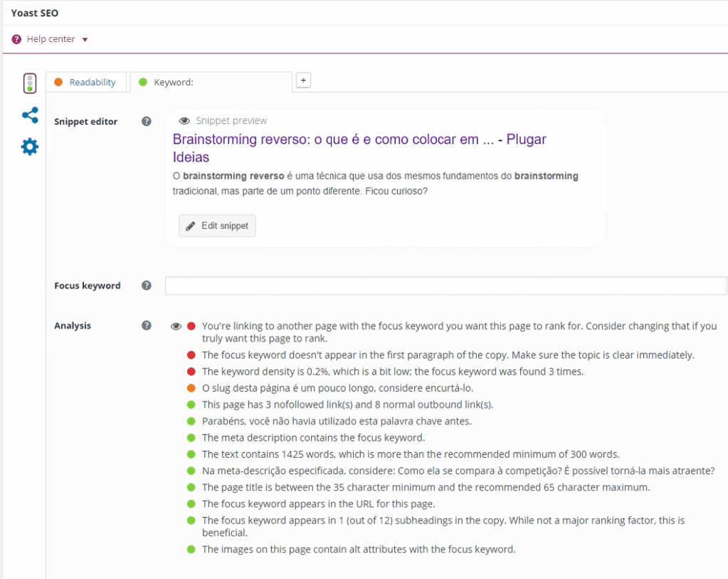Click the orange dot on the Readability tab
The width and height of the screenshot is (728, 579).
[x=58, y=82]
